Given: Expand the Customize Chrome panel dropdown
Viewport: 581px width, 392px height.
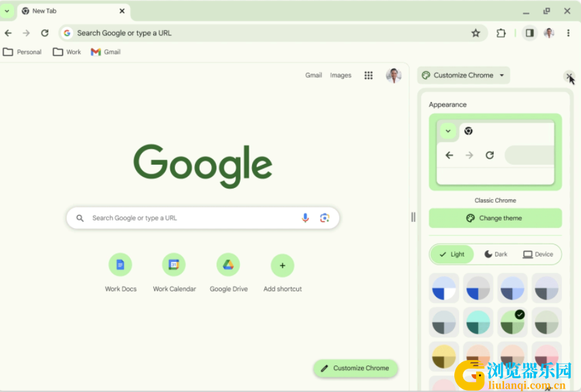Looking at the screenshot, I should 464,76.
